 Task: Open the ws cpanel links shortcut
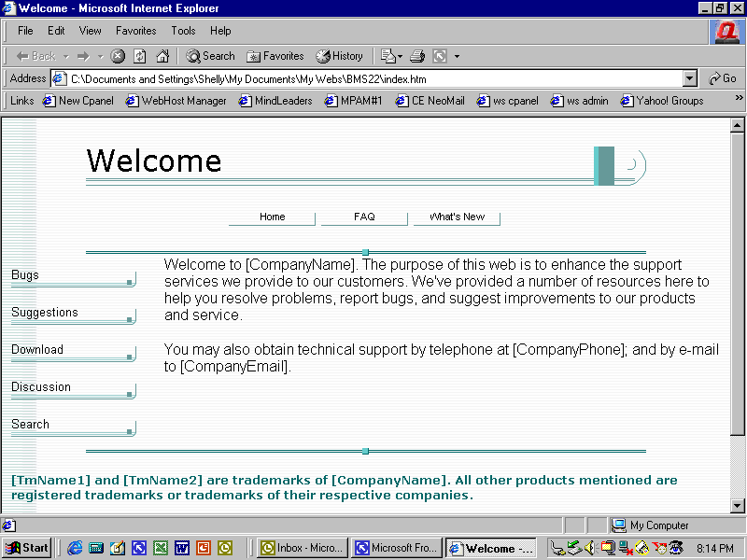point(507,101)
